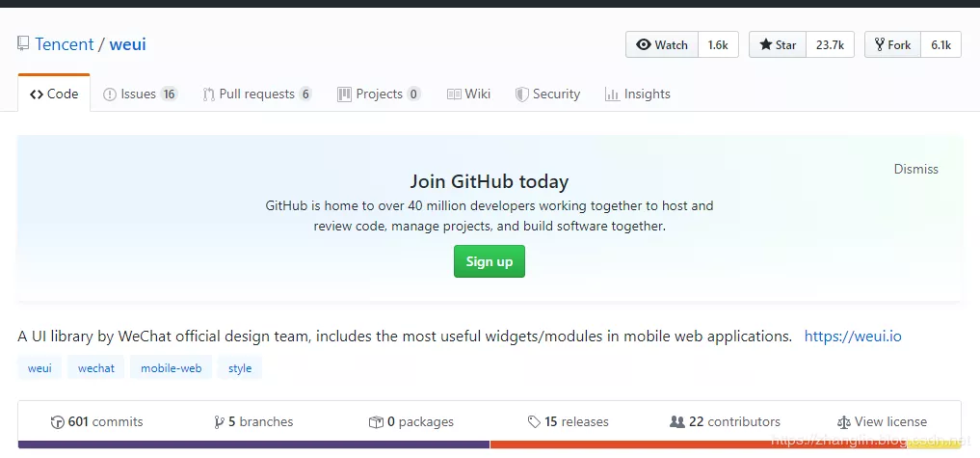
Task: Click the commits history icon
Action: 58,422
